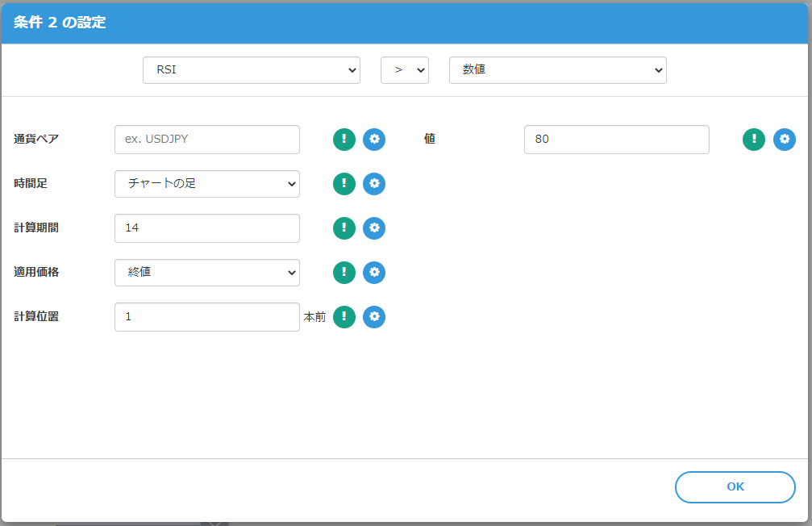The height and width of the screenshot is (526, 812).
Task: Click the green info icon beside 時間足
Action: point(344,184)
